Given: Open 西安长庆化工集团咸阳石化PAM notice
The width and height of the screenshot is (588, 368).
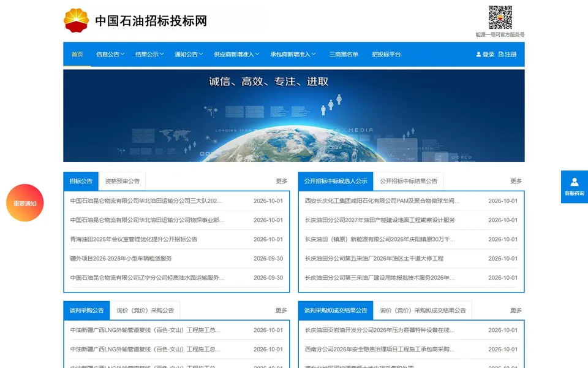Looking at the screenshot, I should pos(382,201).
